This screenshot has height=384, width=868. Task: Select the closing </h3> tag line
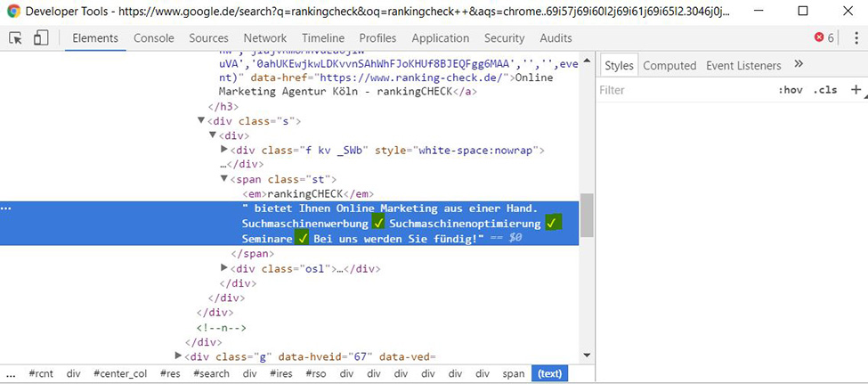pos(223,106)
